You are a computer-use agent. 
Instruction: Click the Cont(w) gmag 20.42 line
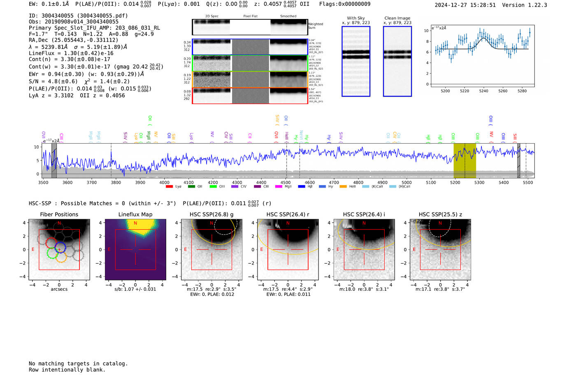96,66
